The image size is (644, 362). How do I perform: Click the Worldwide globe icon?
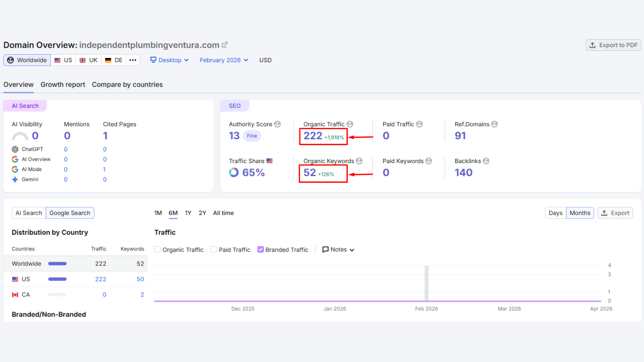[10, 60]
